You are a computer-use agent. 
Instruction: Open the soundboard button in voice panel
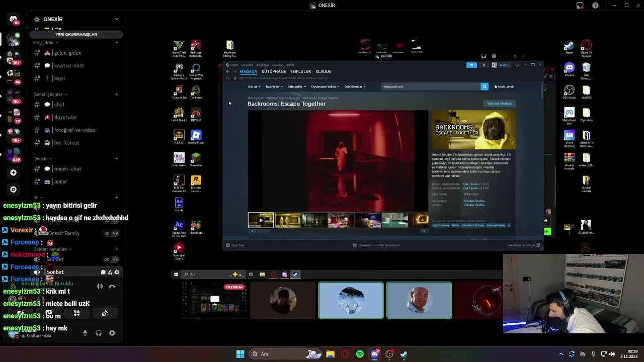(105, 313)
